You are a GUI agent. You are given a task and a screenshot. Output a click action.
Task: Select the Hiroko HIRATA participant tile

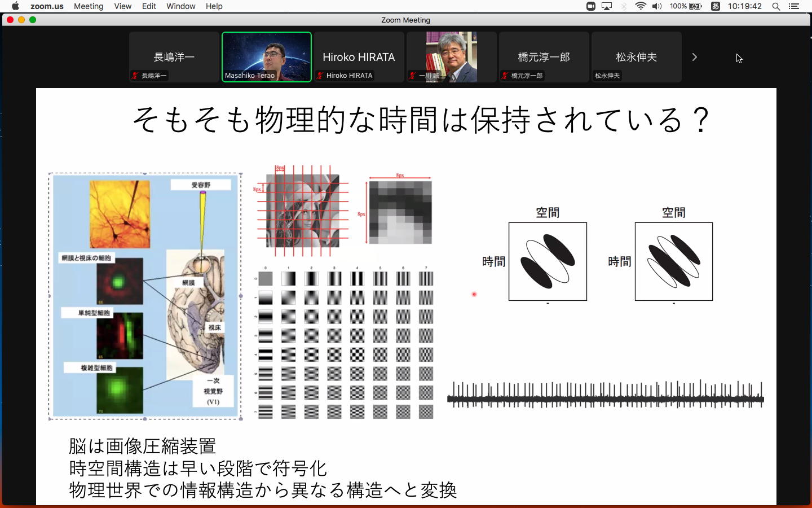(x=359, y=57)
